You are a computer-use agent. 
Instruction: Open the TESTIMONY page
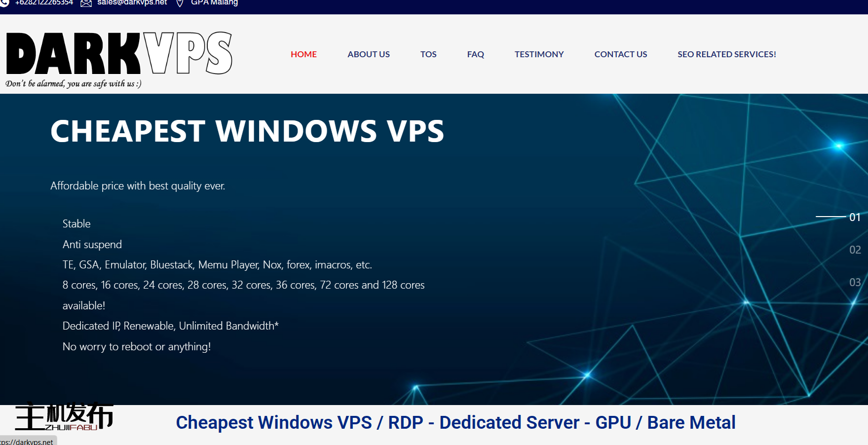click(539, 54)
